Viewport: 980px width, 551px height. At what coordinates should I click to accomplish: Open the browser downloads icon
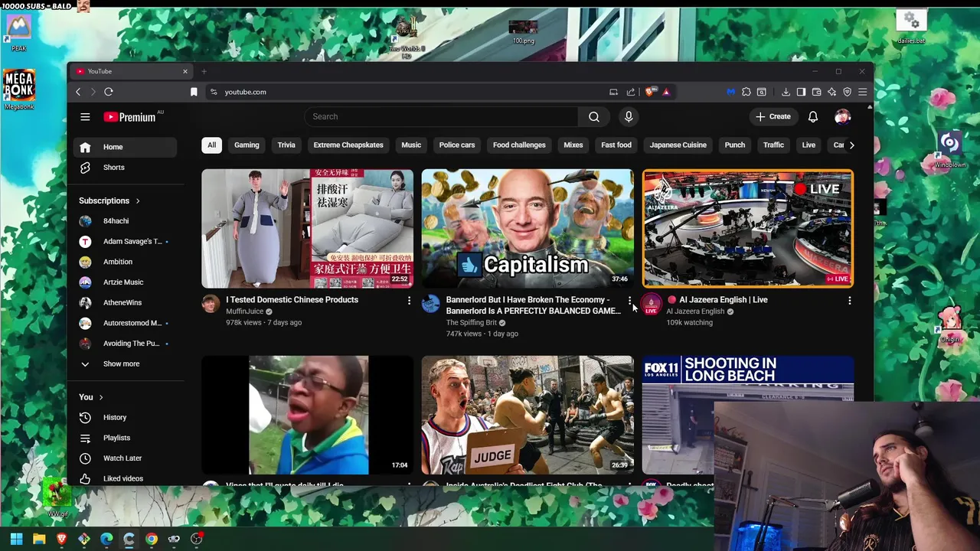[786, 92]
